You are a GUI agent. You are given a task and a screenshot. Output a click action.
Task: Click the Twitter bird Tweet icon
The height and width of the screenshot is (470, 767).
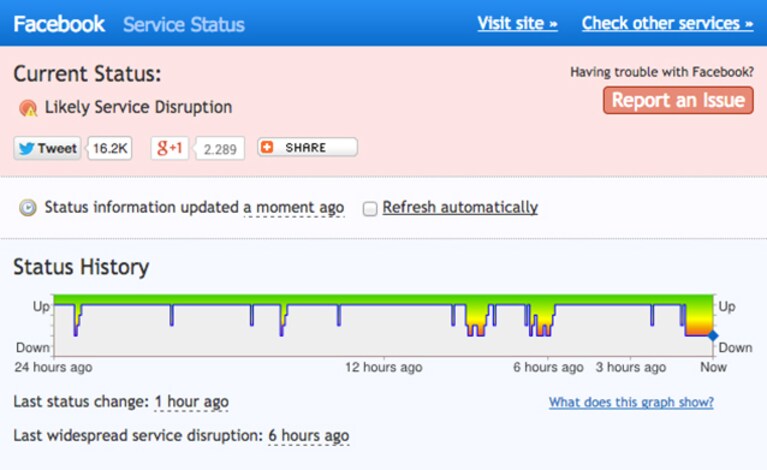(x=27, y=148)
